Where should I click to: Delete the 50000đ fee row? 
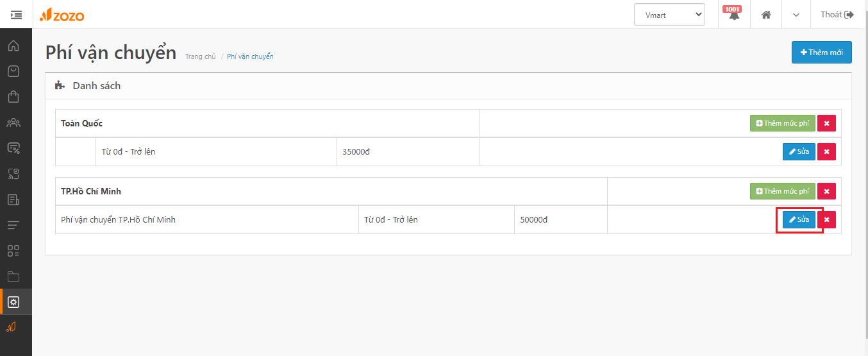point(826,219)
